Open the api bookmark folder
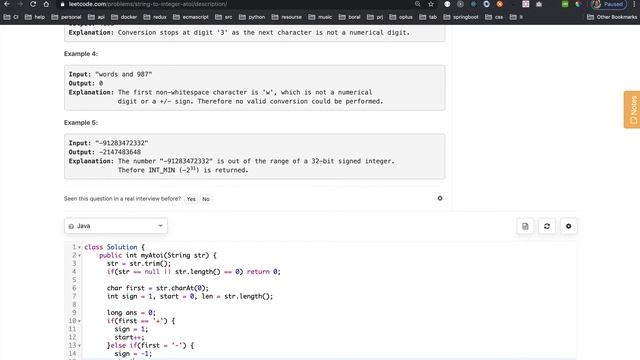The width and height of the screenshot is (640, 360). coord(97,17)
